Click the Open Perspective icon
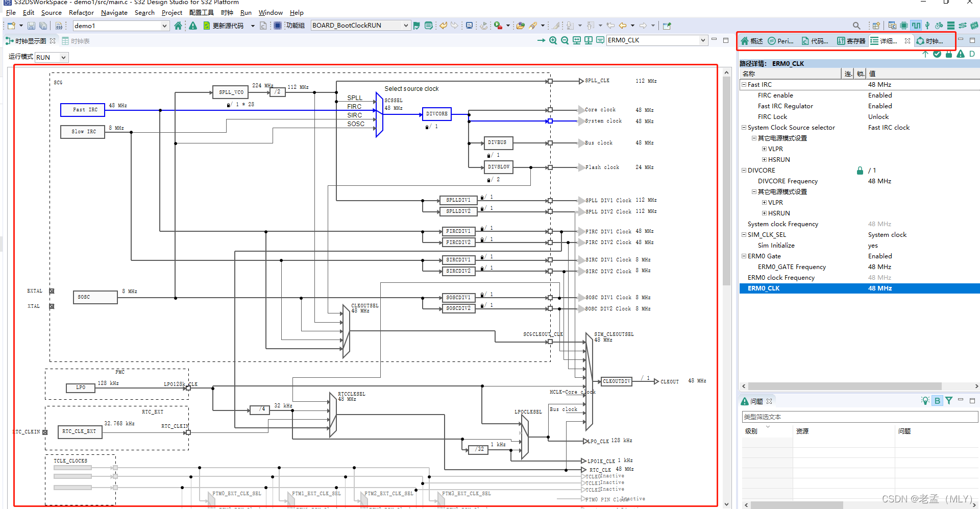This screenshot has height=509, width=980. click(876, 26)
